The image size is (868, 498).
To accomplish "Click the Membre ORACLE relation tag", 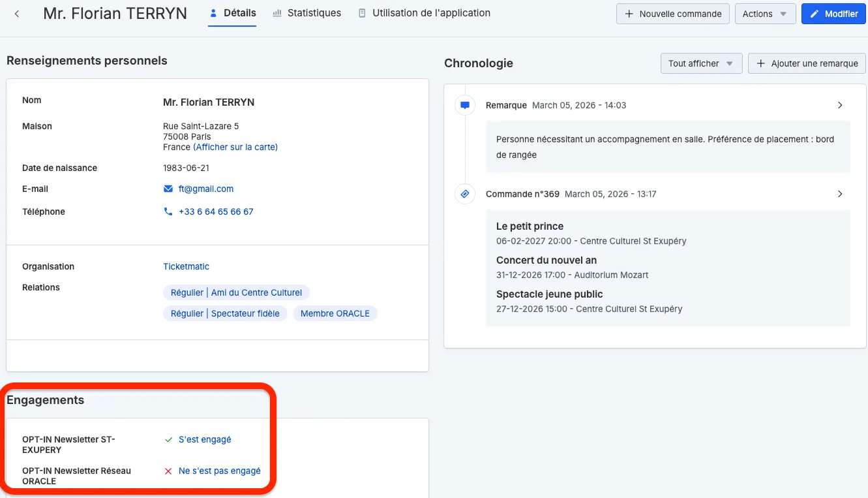I will [335, 313].
